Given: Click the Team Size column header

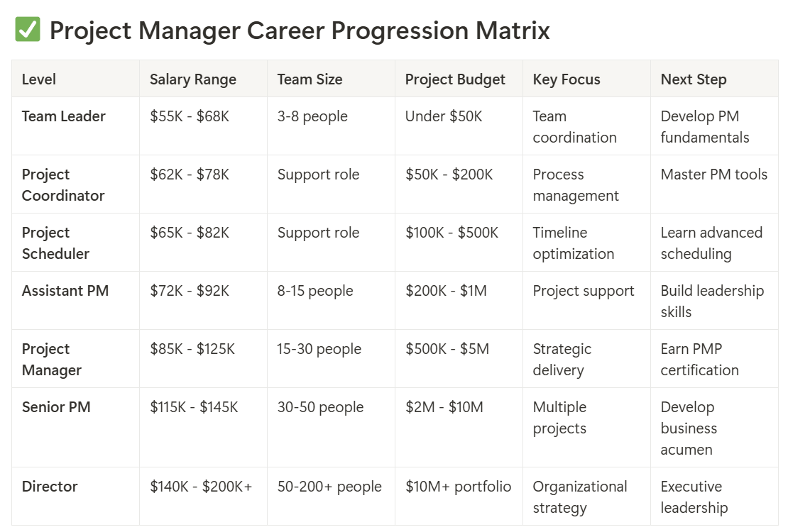Looking at the screenshot, I should [310, 79].
